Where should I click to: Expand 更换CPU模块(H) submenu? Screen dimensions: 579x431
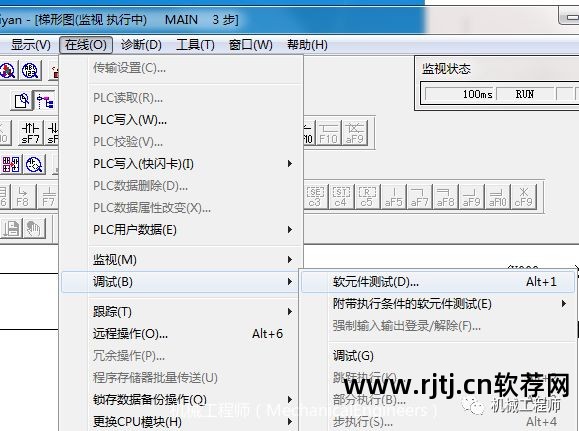coord(181,422)
